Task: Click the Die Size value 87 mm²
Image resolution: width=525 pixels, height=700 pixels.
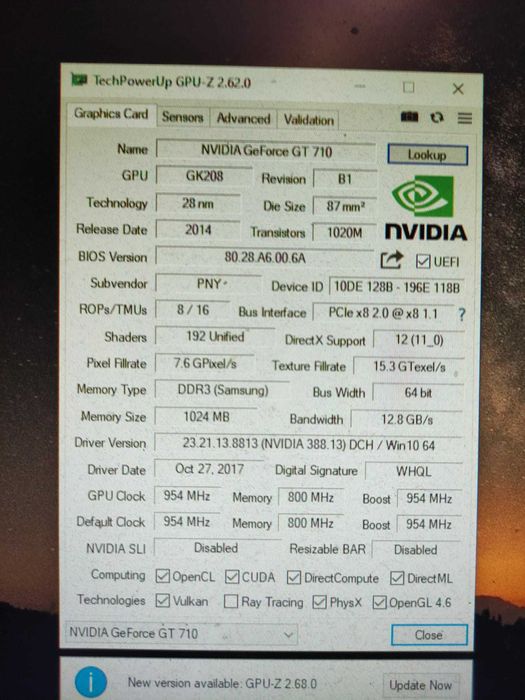Action: [345, 206]
